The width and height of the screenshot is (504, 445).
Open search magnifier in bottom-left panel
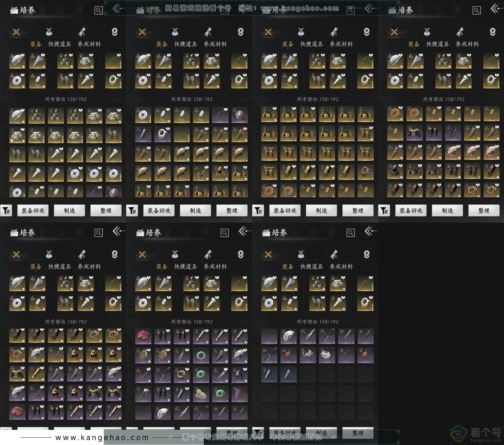[x=99, y=233]
